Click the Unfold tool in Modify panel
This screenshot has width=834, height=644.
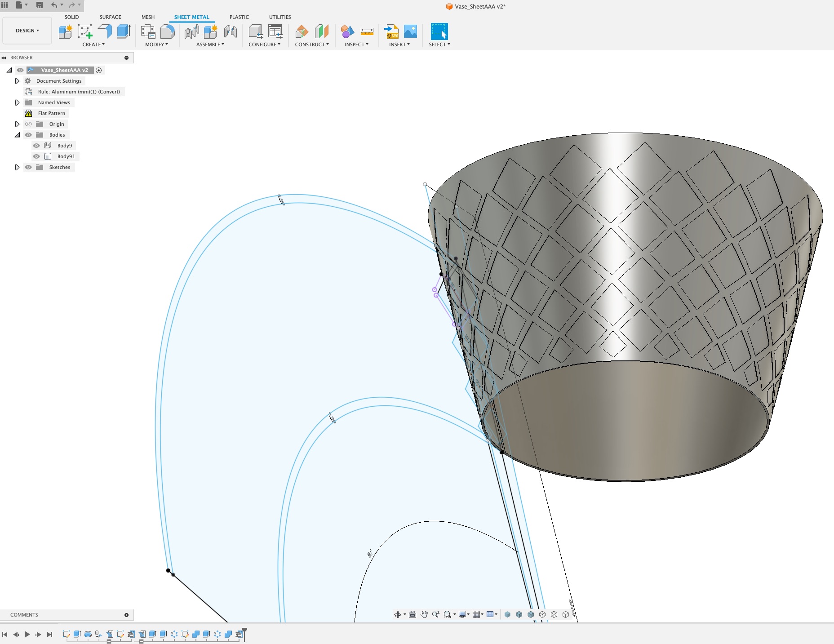pyautogui.click(x=168, y=32)
